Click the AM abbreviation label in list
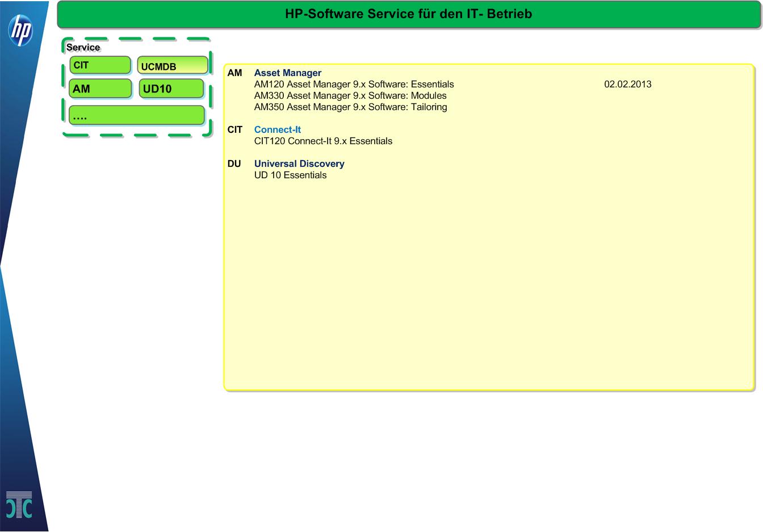Image resolution: width=763 pixels, height=532 pixels. 234,73
